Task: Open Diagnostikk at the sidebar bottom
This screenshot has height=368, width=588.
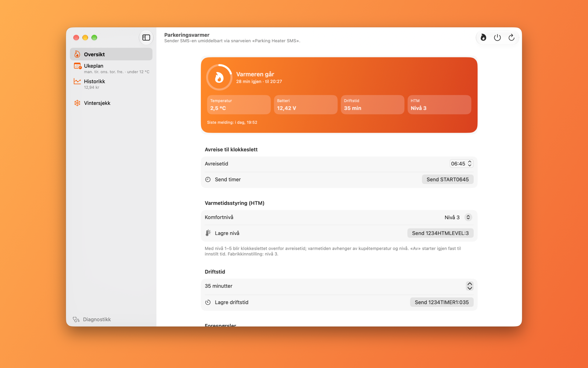Action: tap(92, 319)
